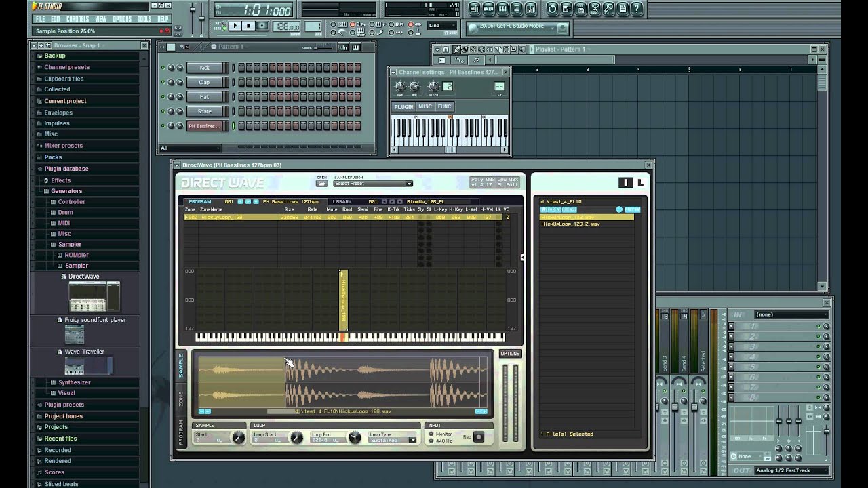
Task: Open the graph editor icon in step sequencer
Action: pyautogui.click(x=343, y=47)
